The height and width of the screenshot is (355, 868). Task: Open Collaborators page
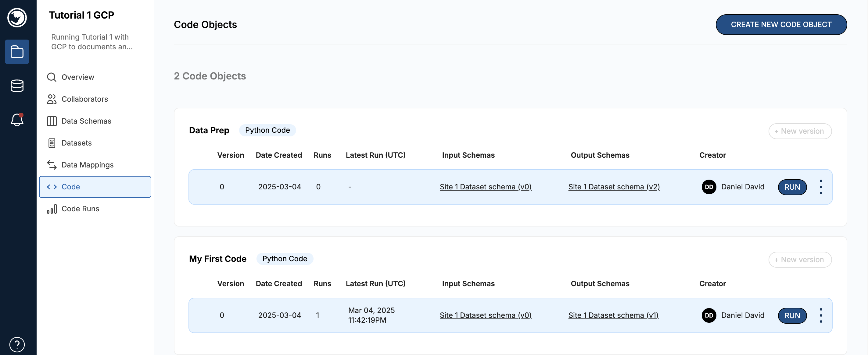point(84,99)
